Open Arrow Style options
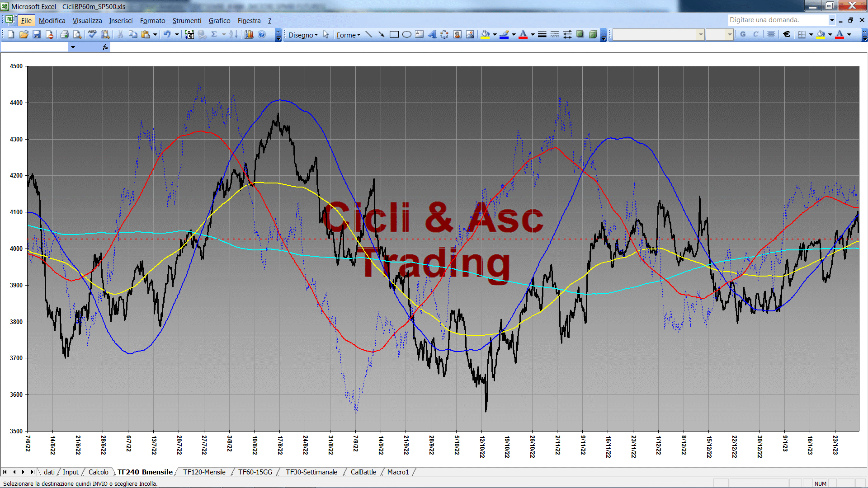Image resolution: width=868 pixels, height=488 pixels. 567,34
